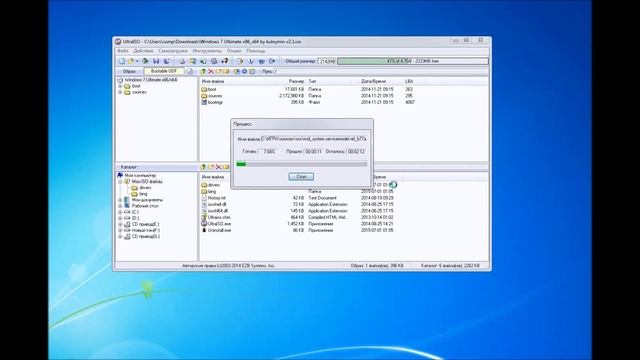The width and height of the screenshot is (640, 360).
Task: Click the New image toolbar icon
Action: point(122,61)
